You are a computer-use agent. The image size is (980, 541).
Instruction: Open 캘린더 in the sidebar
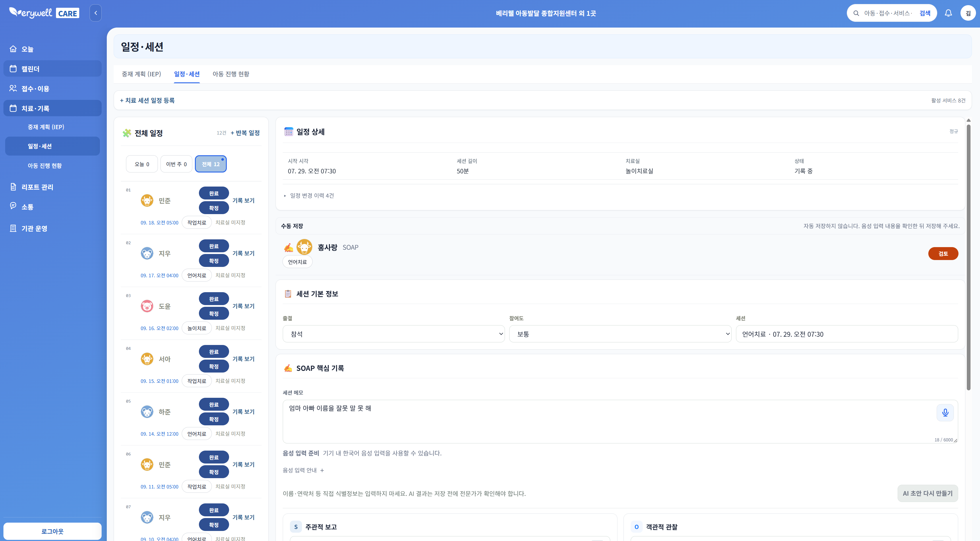point(53,69)
